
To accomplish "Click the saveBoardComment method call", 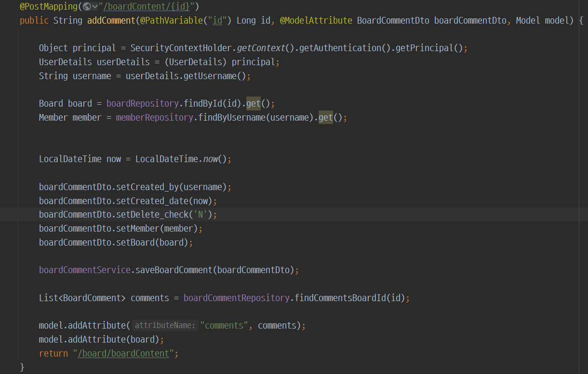I will point(174,270).
